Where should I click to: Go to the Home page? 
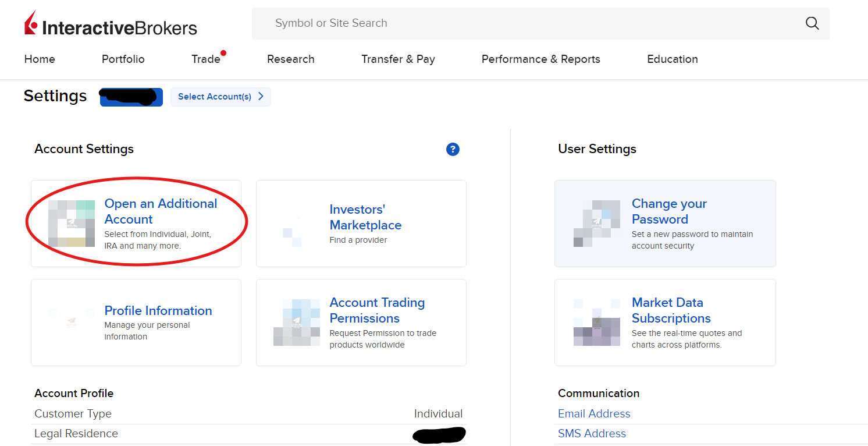pyautogui.click(x=40, y=59)
